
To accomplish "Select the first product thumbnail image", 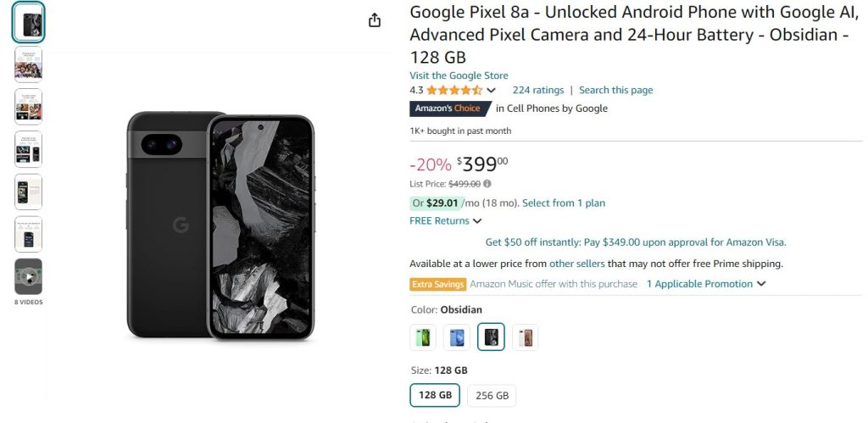I will [28, 23].
